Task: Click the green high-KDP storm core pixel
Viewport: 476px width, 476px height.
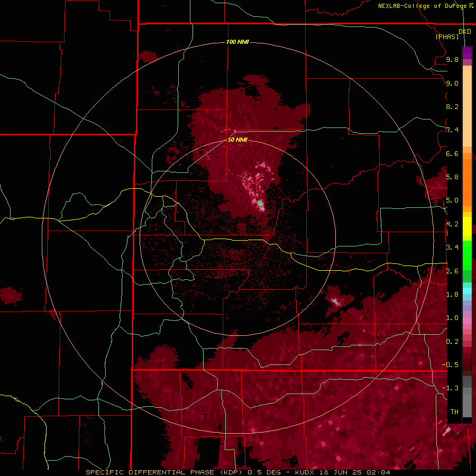Action: pos(260,203)
